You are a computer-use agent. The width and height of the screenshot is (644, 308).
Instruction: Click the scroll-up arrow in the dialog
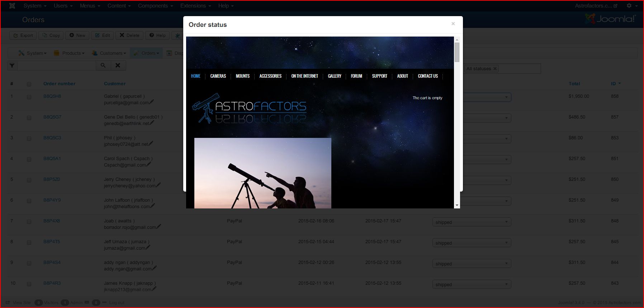click(457, 39)
